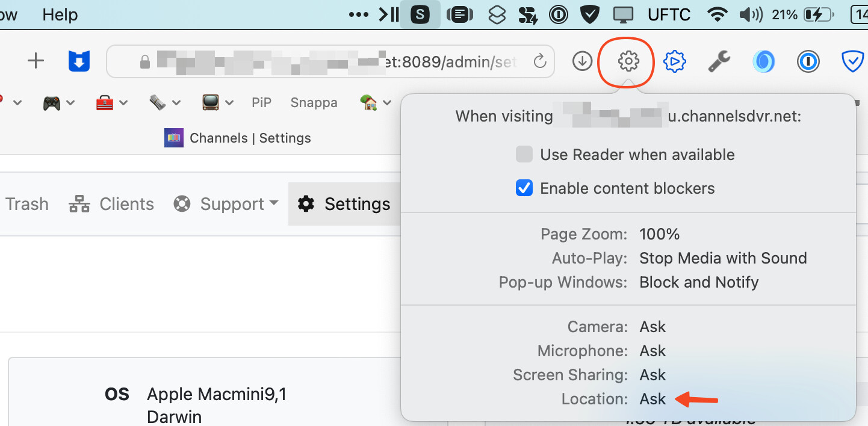868x426 pixels.
Task: Open the Page Zoom 100% selector
Action: pyautogui.click(x=659, y=234)
